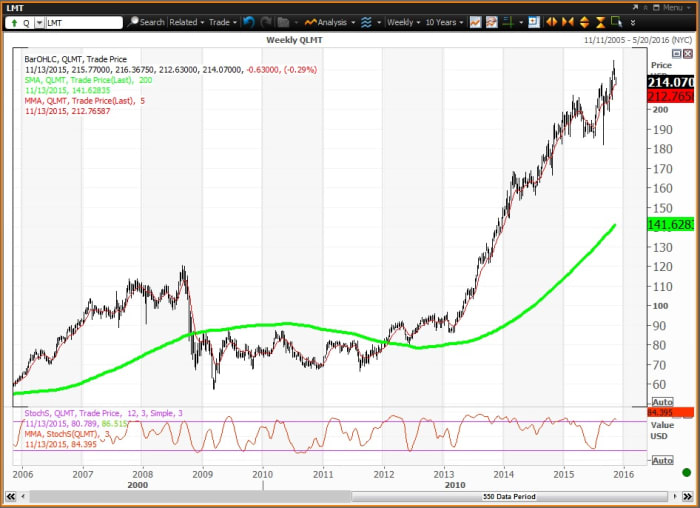Click the BarOHLC, QLMT, Trade Price legend
The width and height of the screenshot is (700, 508).
click(x=75, y=59)
